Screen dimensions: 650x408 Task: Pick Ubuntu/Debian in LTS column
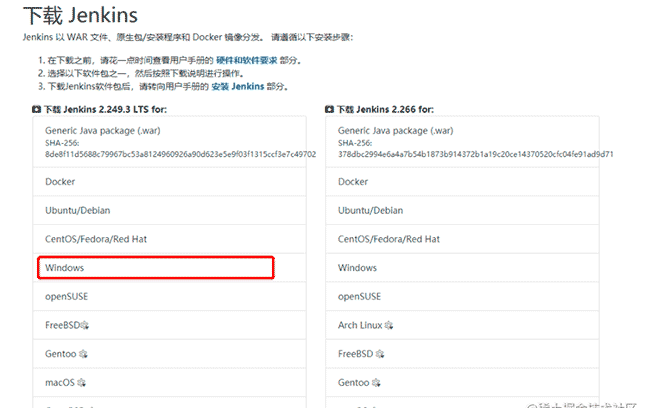pyautogui.click(x=170, y=210)
